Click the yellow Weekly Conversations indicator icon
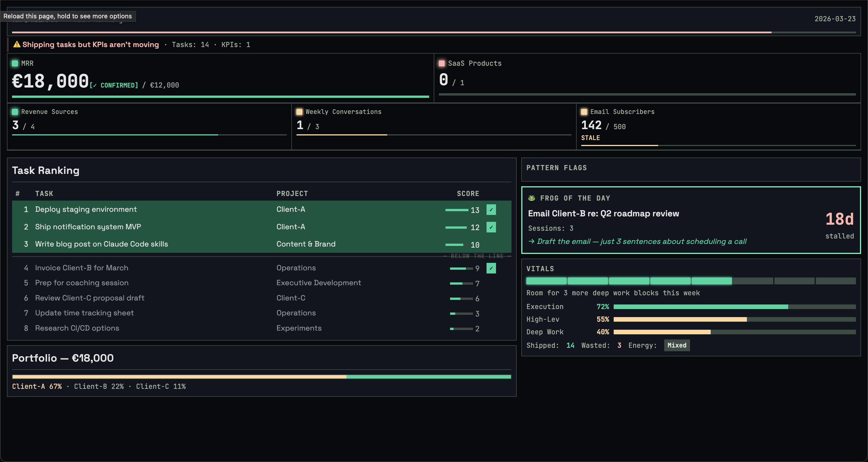The width and height of the screenshot is (868, 462). (x=299, y=111)
